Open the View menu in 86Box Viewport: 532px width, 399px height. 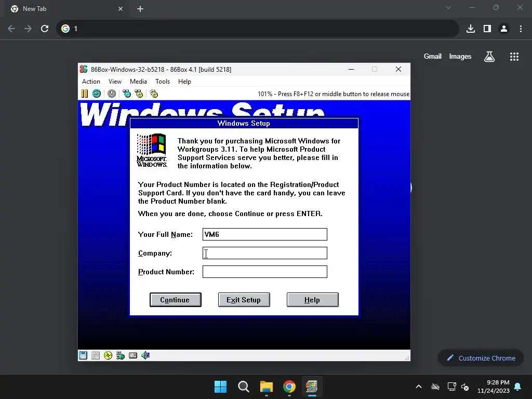(x=115, y=82)
